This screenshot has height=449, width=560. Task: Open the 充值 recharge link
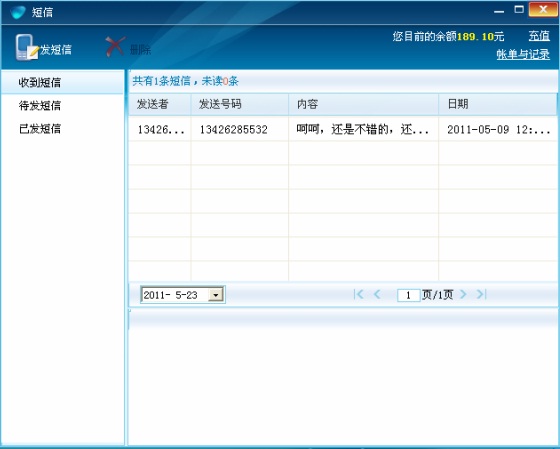(539, 36)
